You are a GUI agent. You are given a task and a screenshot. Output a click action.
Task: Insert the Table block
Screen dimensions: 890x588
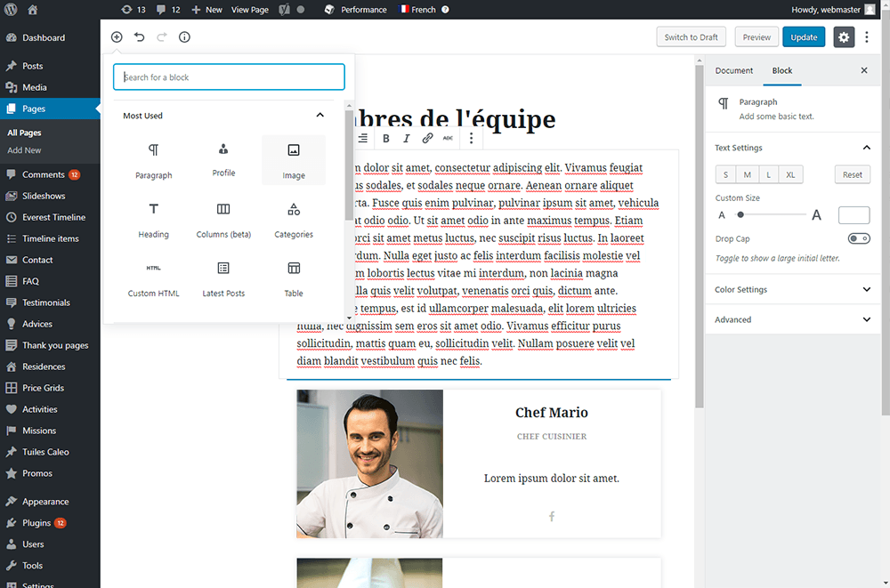click(x=294, y=279)
